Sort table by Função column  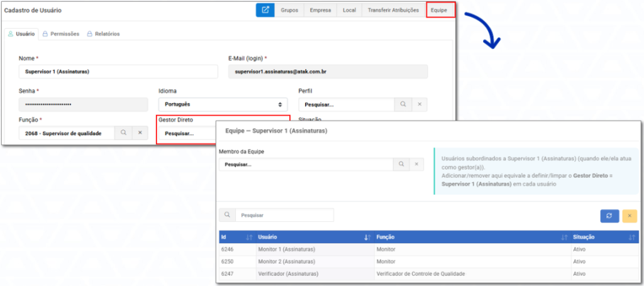tap(472, 237)
